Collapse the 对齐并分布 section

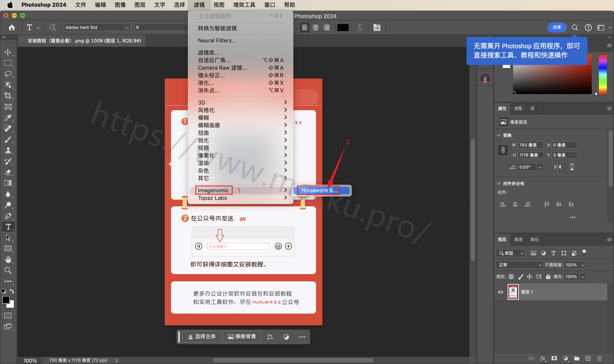coord(499,183)
